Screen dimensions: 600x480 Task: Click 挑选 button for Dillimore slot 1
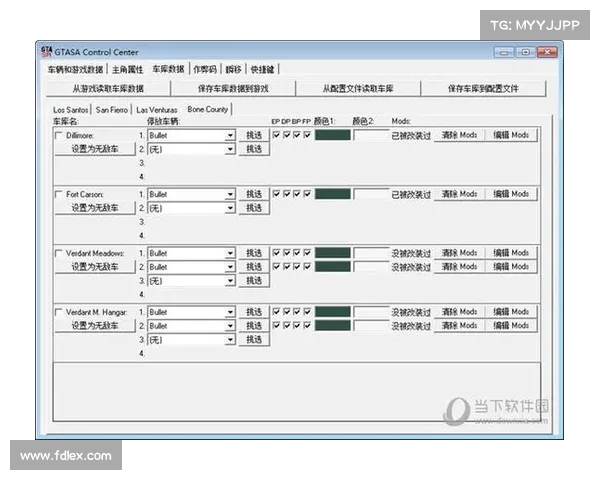coord(254,135)
